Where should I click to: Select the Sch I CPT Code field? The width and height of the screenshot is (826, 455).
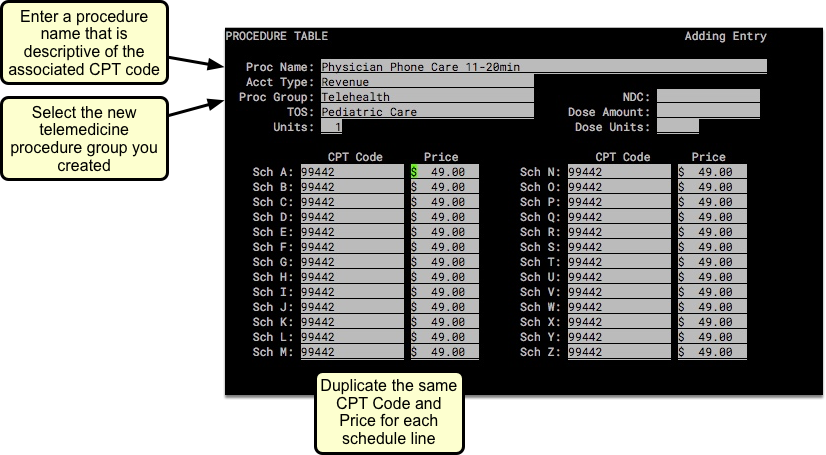click(x=352, y=292)
